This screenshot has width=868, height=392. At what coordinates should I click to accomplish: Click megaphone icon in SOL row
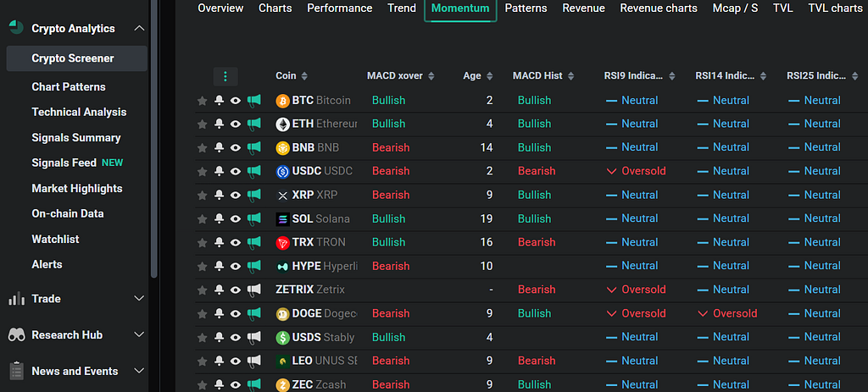click(x=253, y=218)
